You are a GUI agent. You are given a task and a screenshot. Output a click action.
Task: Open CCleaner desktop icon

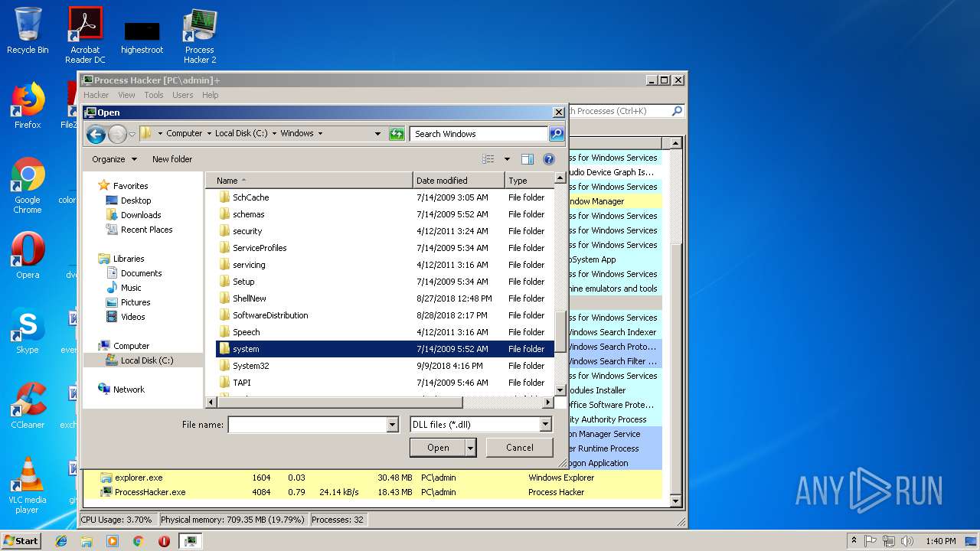click(x=28, y=406)
